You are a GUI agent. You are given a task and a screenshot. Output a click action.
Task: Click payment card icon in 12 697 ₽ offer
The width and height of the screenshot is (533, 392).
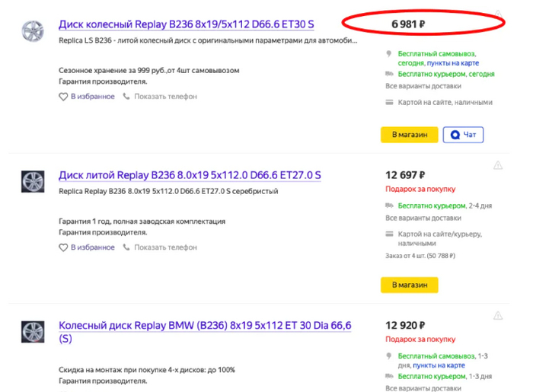point(389,234)
